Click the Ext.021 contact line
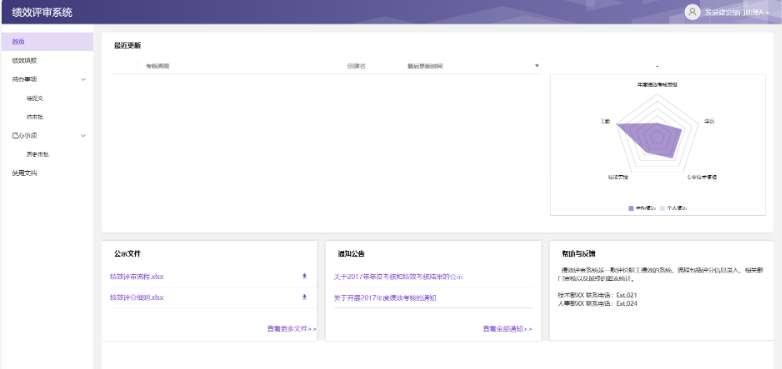 [597, 295]
